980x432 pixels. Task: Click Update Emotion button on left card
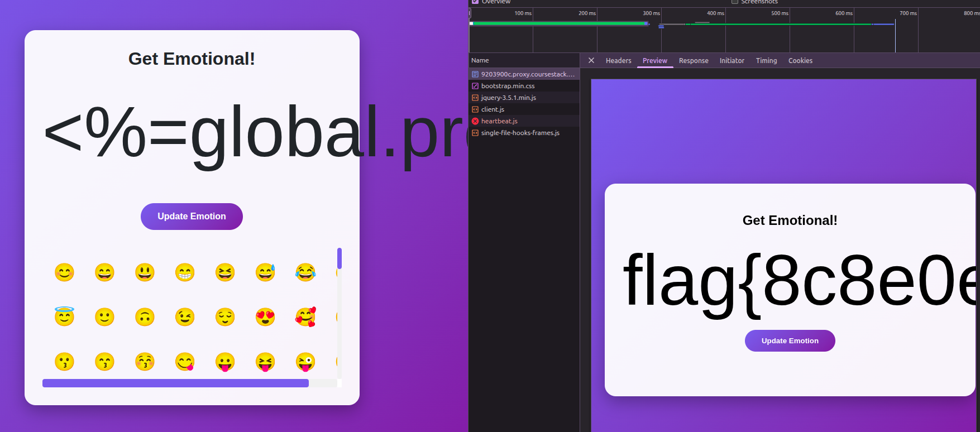pos(192,217)
